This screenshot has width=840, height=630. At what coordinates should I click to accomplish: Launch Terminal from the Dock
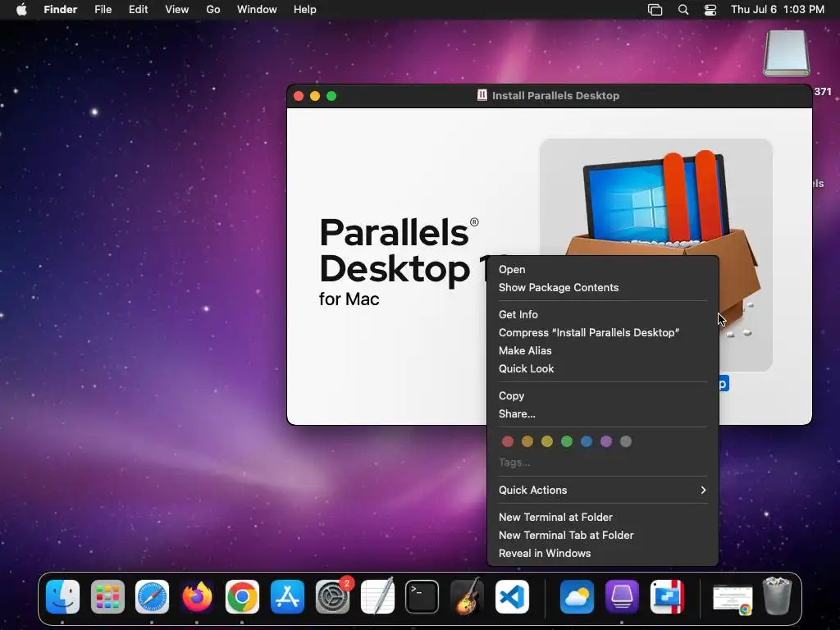[x=422, y=596]
